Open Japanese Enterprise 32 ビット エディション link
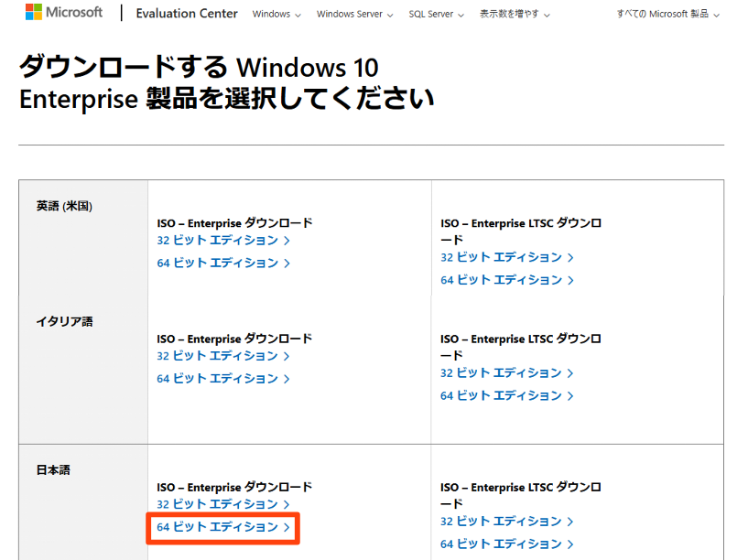 pyautogui.click(x=223, y=504)
